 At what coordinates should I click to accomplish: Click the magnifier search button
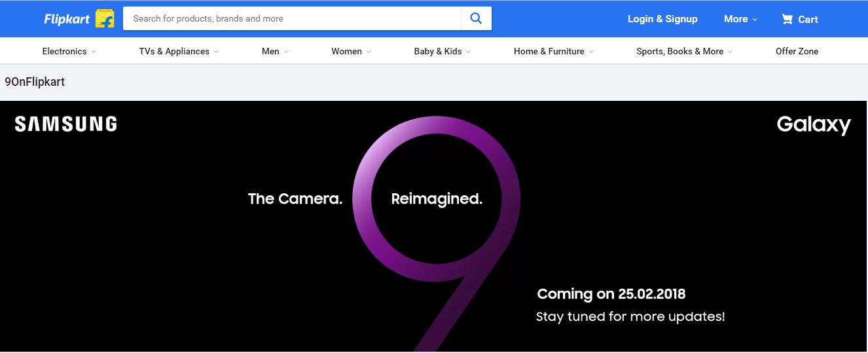[x=477, y=18]
